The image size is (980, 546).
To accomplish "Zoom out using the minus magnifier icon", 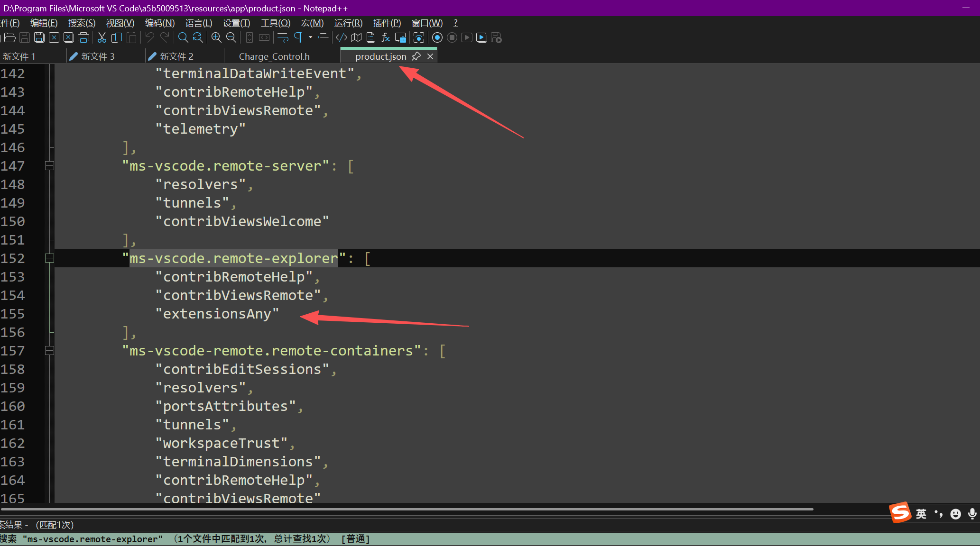I will [231, 37].
